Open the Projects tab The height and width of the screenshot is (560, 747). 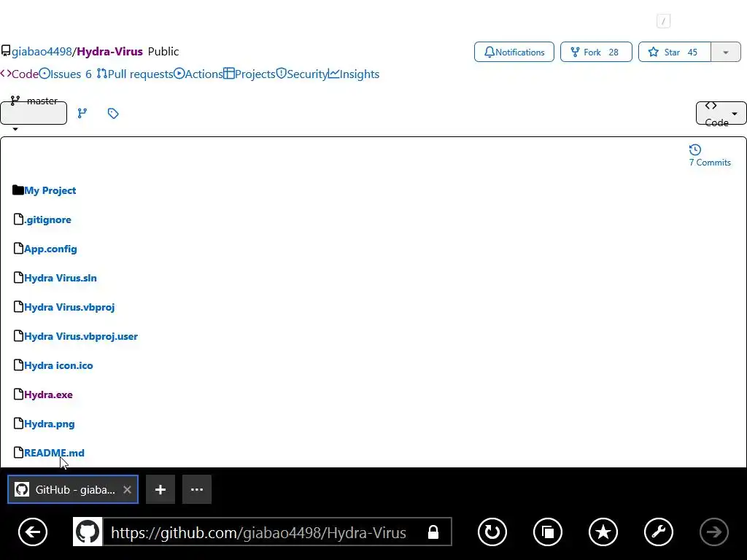click(249, 74)
